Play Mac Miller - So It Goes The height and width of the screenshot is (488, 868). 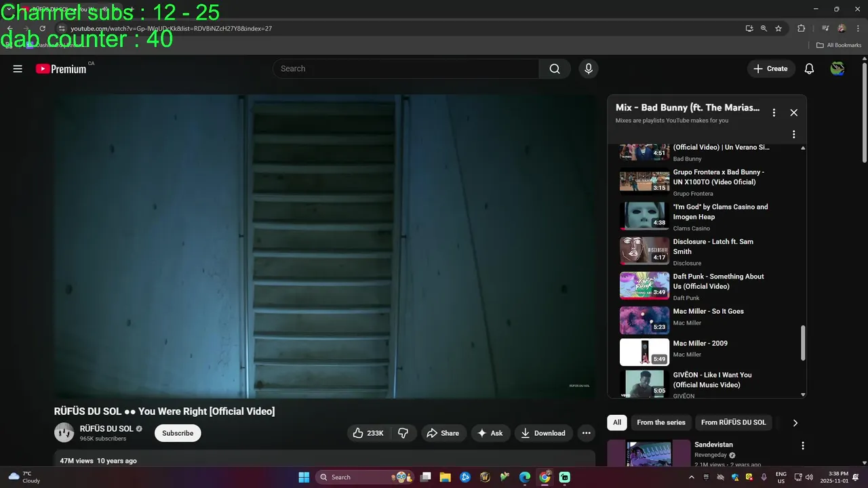[705, 320]
